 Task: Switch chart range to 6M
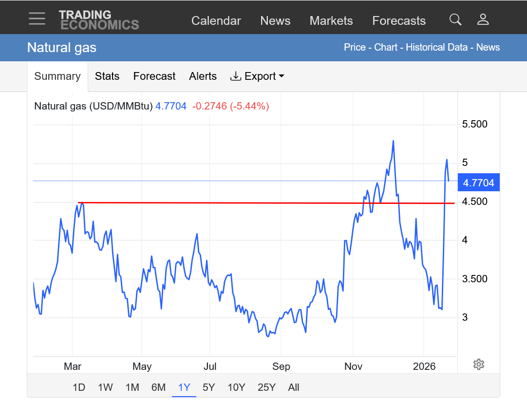point(158,387)
